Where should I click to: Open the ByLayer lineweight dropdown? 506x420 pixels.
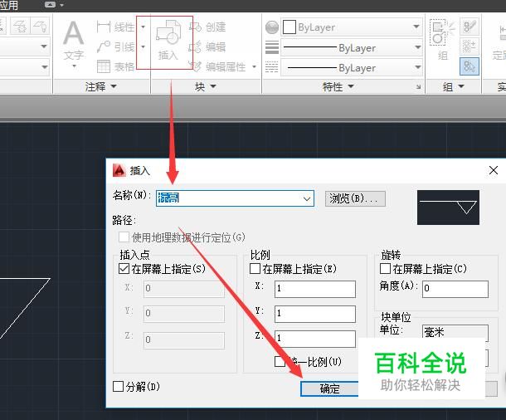coord(417,47)
